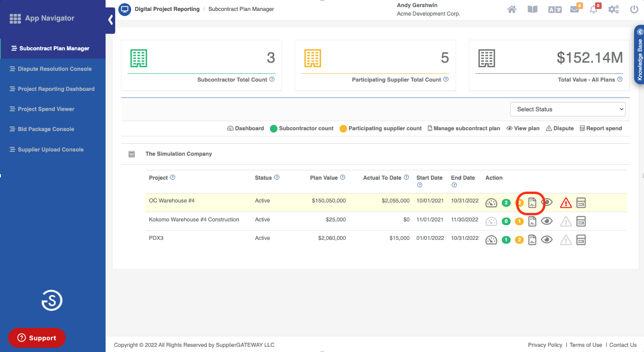Viewport: 644px width, 352px height.
Task: Click the power logout icon
Action: pos(634,9)
